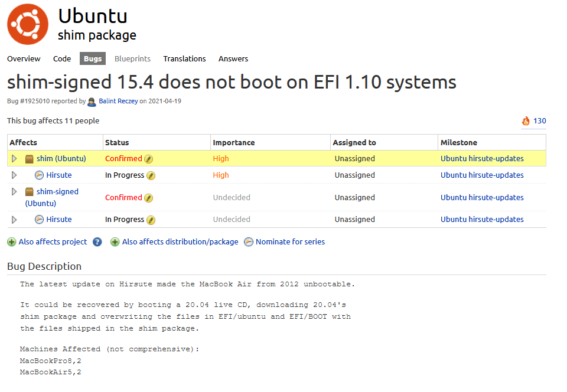
Task: Expand the Hirsute row under shim-signed
Action: tap(14, 220)
